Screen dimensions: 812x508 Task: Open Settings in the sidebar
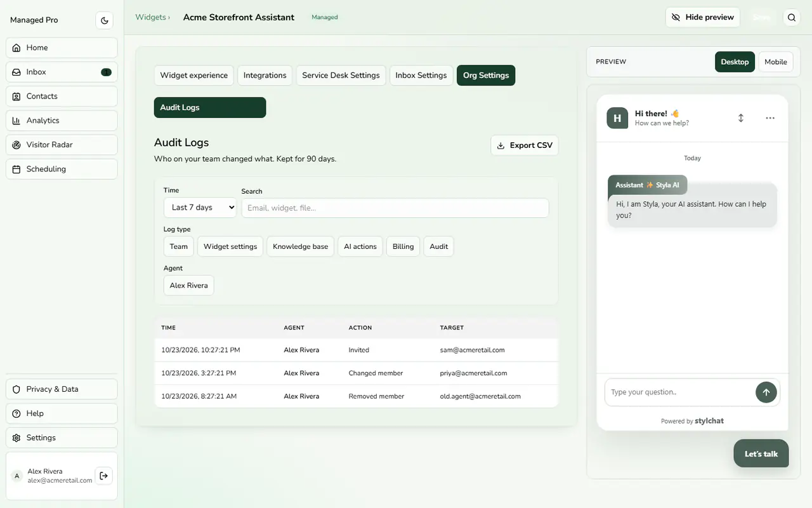[x=62, y=438]
